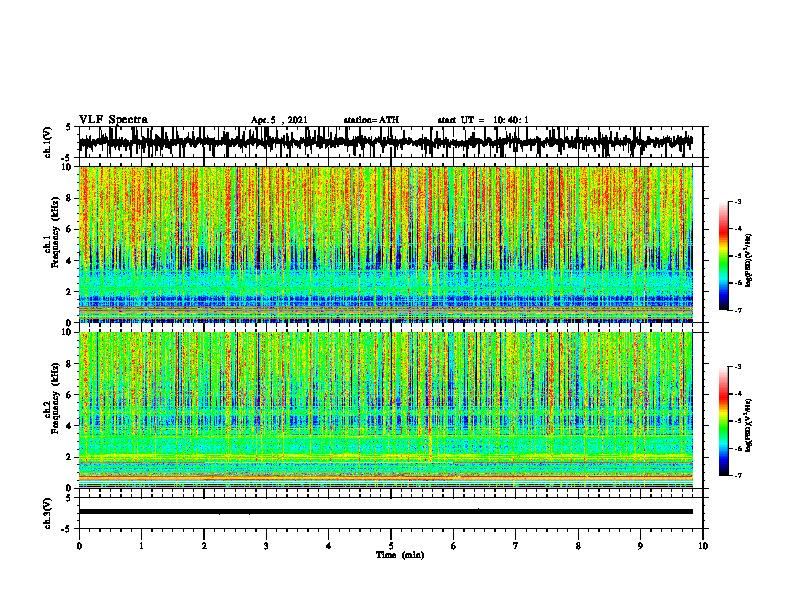The width and height of the screenshot is (792, 612).
Task: Click the ch.1 color bar "-3" label
Action: tap(738, 201)
